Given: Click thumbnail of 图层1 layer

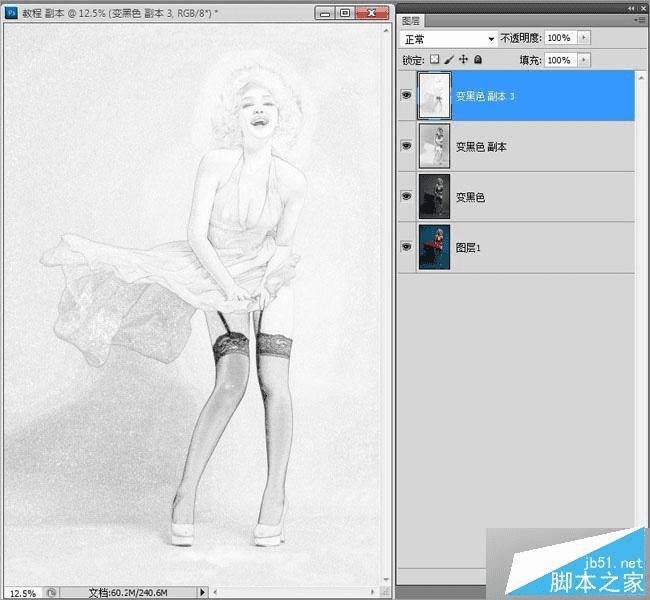Looking at the screenshot, I should (434, 247).
